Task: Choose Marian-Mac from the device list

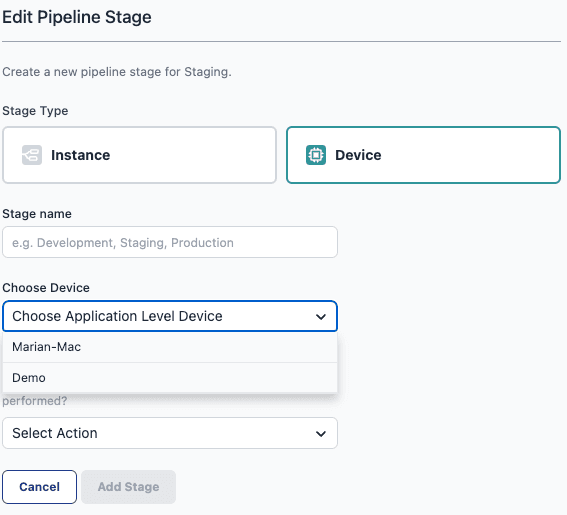Action: click(x=170, y=347)
